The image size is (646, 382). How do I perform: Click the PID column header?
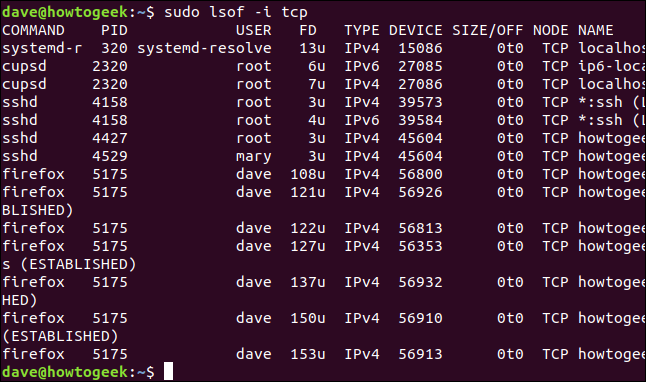pyautogui.click(x=115, y=30)
